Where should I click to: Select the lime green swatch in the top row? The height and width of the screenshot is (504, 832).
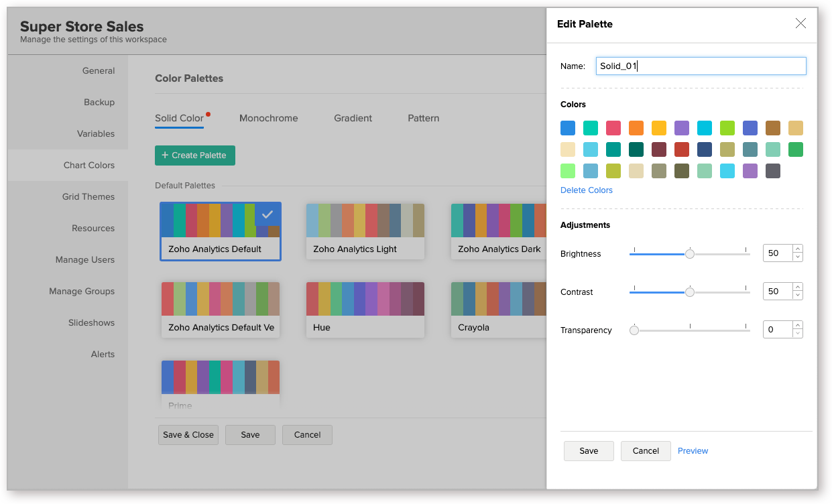[x=727, y=128]
